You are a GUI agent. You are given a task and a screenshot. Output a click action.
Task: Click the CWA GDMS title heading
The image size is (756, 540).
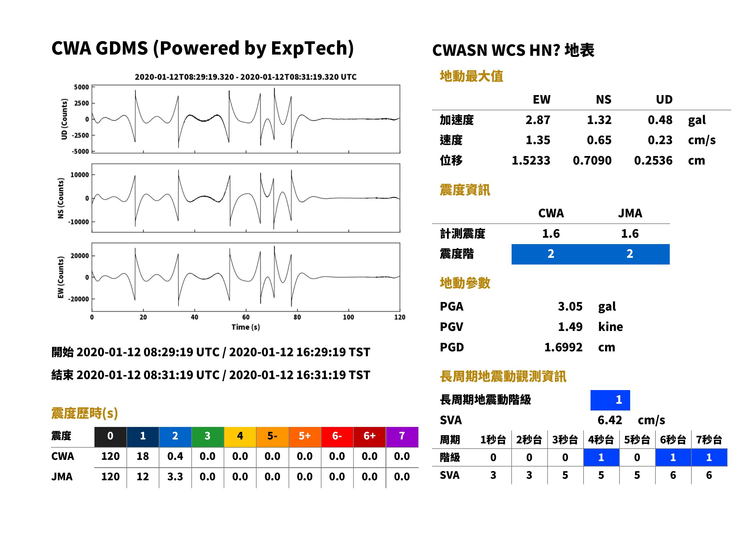pos(202,48)
